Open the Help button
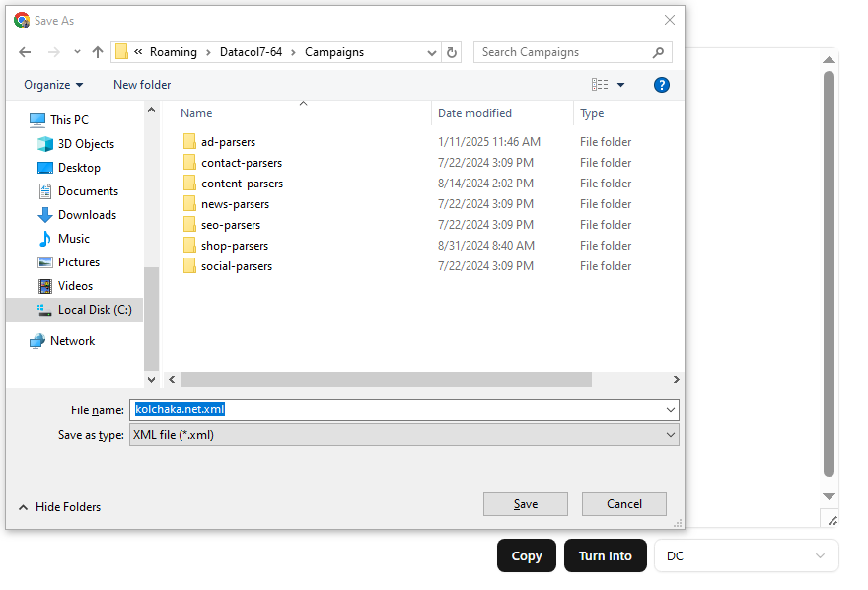 point(662,85)
